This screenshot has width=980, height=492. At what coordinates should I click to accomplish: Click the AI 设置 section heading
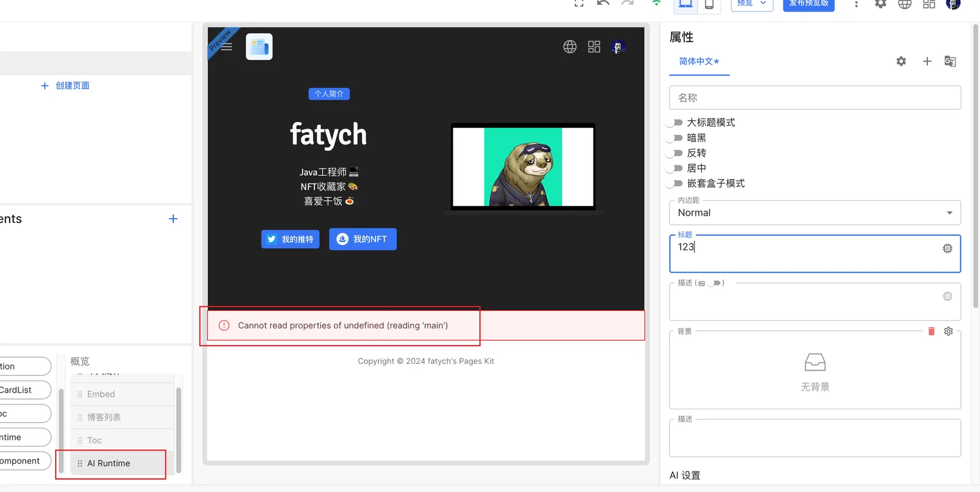[x=685, y=475]
